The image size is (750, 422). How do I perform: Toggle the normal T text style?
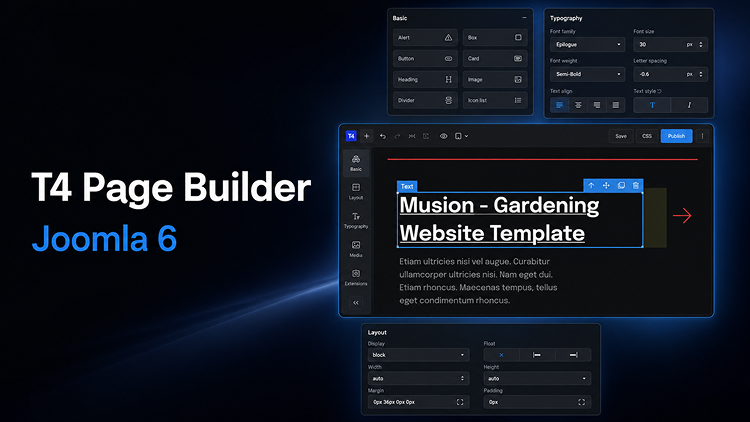[652, 105]
